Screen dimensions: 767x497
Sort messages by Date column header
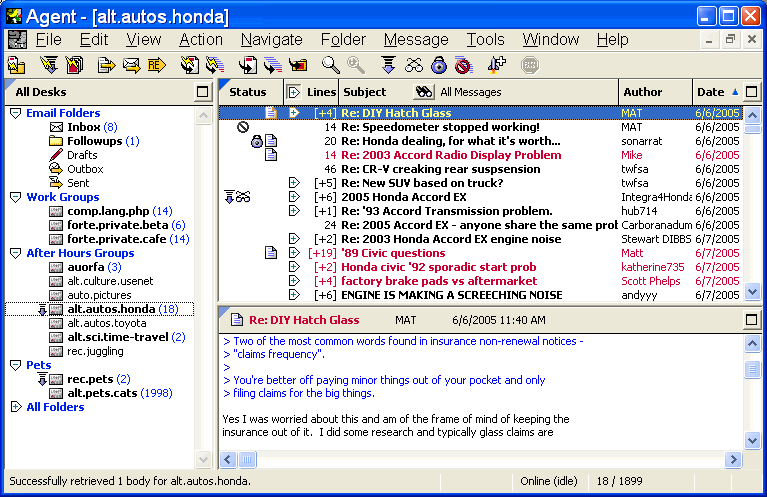717,92
